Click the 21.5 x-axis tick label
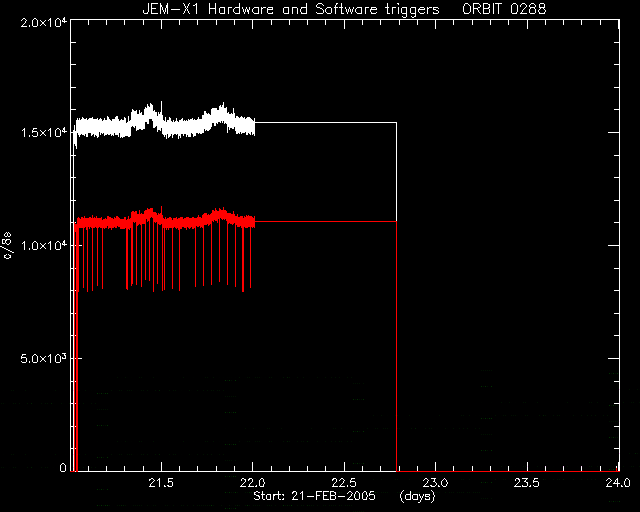Image resolution: width=640 pixels, height=512 pixels. (x=161, y=483)
